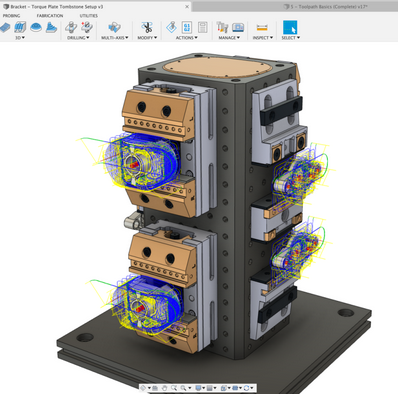Click the Post Process G1 G2 icon
398x398 pixels.
click(x=187, y=27)
